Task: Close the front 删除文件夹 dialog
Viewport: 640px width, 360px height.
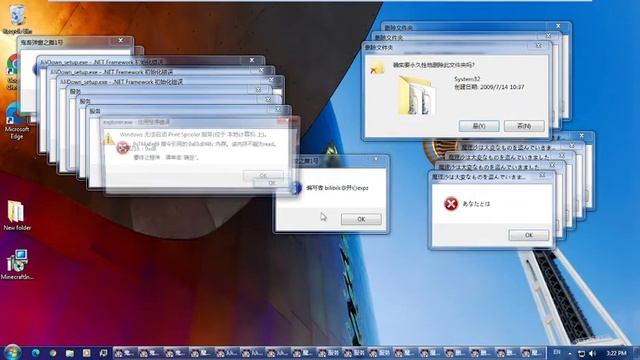Action: [x=539, y=46]
